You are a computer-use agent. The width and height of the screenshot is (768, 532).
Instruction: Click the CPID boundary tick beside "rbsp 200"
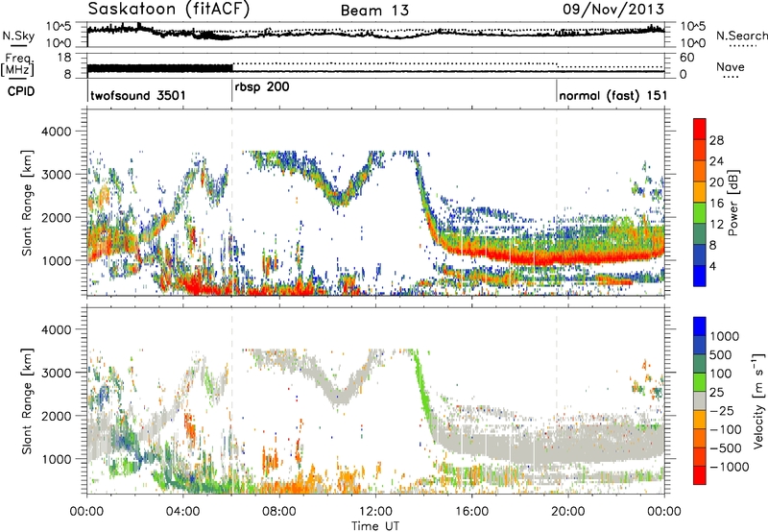(x=231, y=91)
